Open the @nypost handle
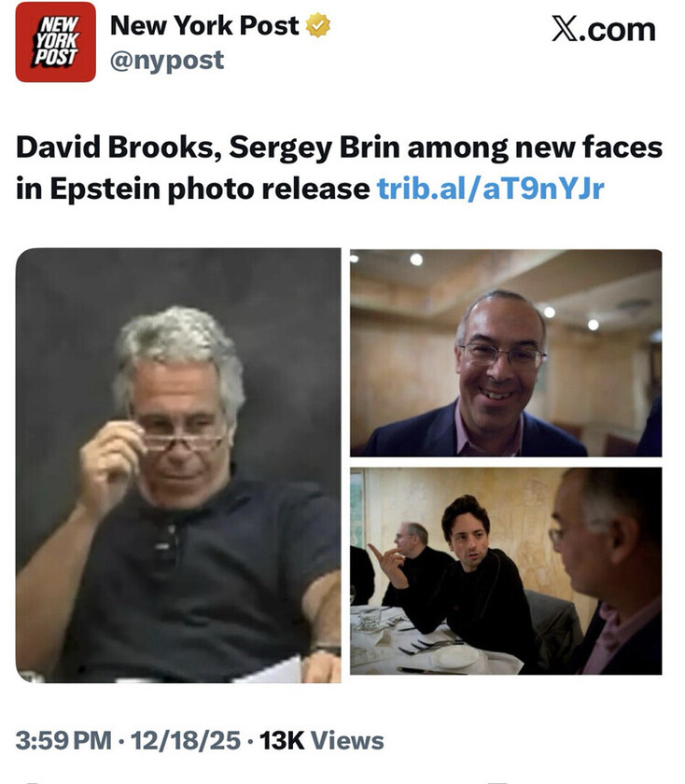This screenshot has width=685, height=784. [x=167, y=61]
